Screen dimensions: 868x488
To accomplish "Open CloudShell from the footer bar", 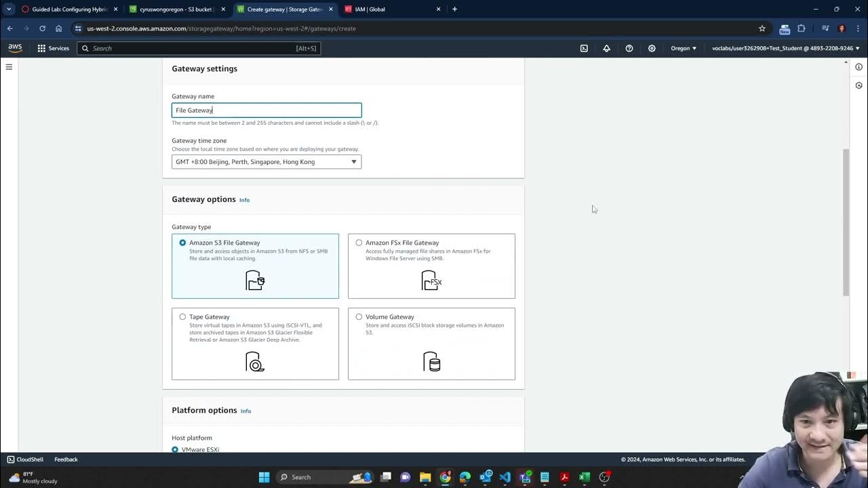I will [25, 460].
